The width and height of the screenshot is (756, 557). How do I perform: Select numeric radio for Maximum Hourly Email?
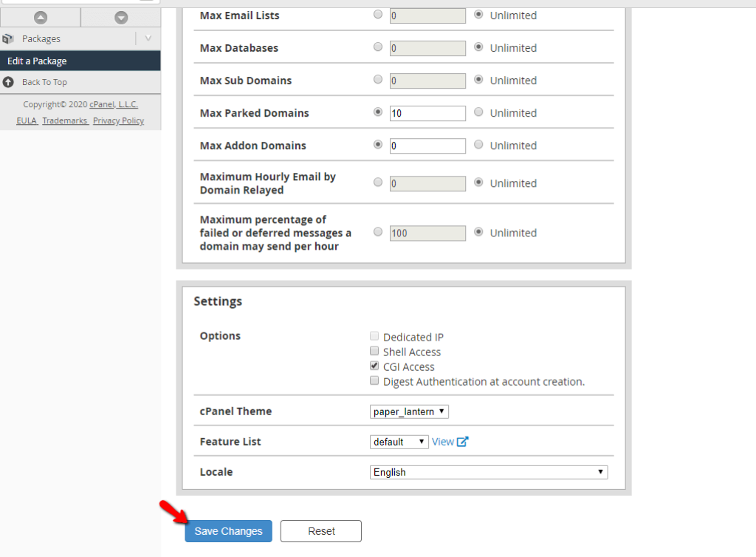(x=378, y=182)
